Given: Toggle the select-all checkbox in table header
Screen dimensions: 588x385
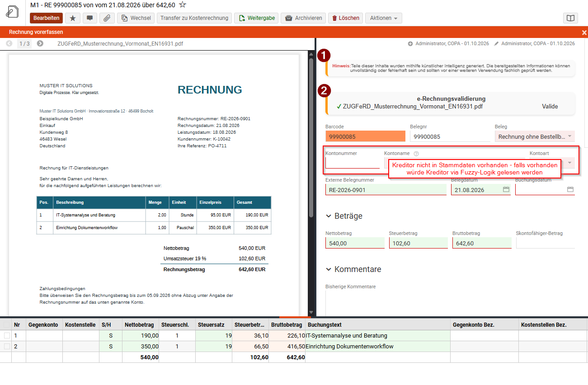Looking at the screenshot, I should (x=6, y=324).
